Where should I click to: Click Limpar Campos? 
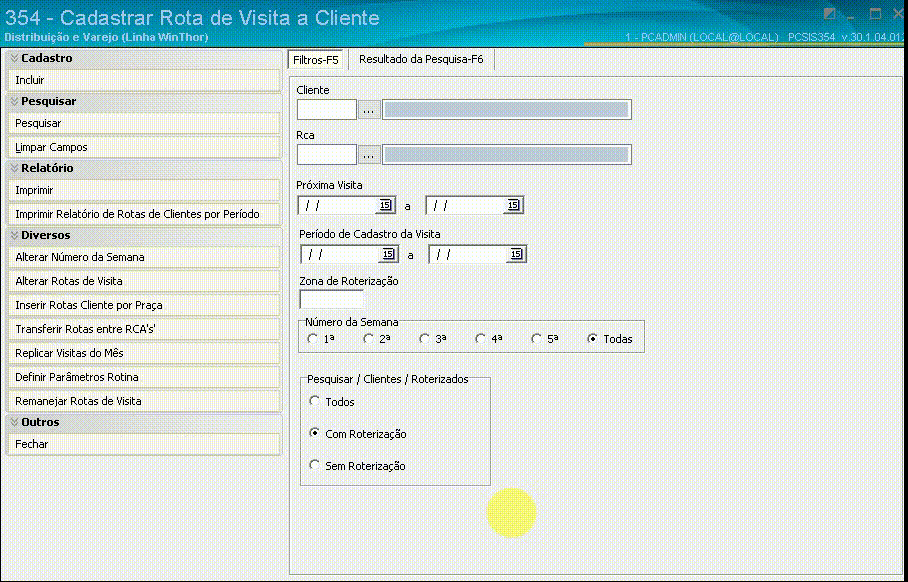143,147
